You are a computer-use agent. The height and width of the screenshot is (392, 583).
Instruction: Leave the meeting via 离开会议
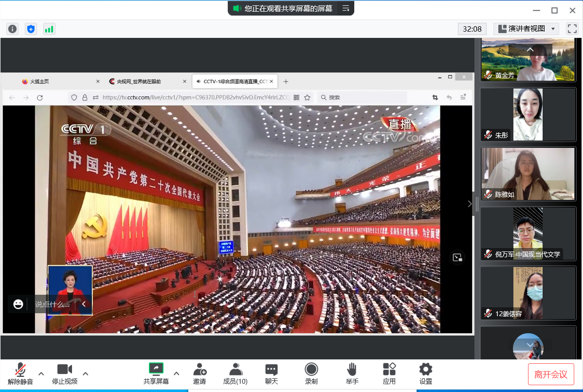pyautogui.click(x=551, y=374)
